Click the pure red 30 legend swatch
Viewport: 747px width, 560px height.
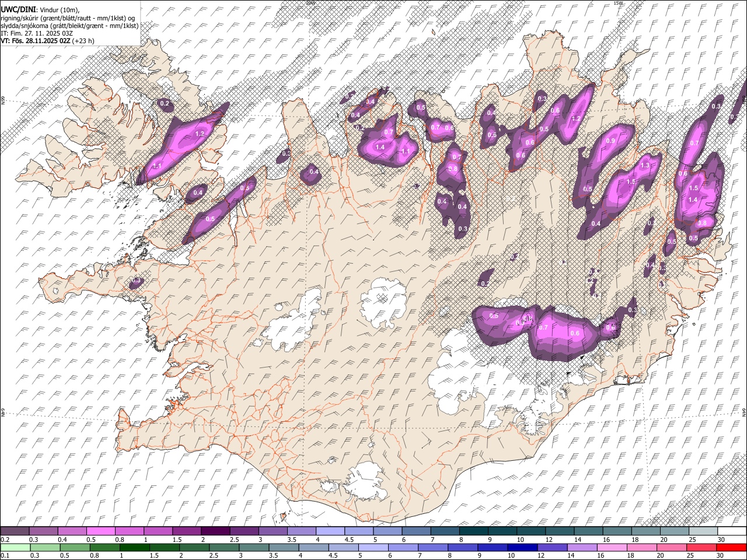coord(731,548)
